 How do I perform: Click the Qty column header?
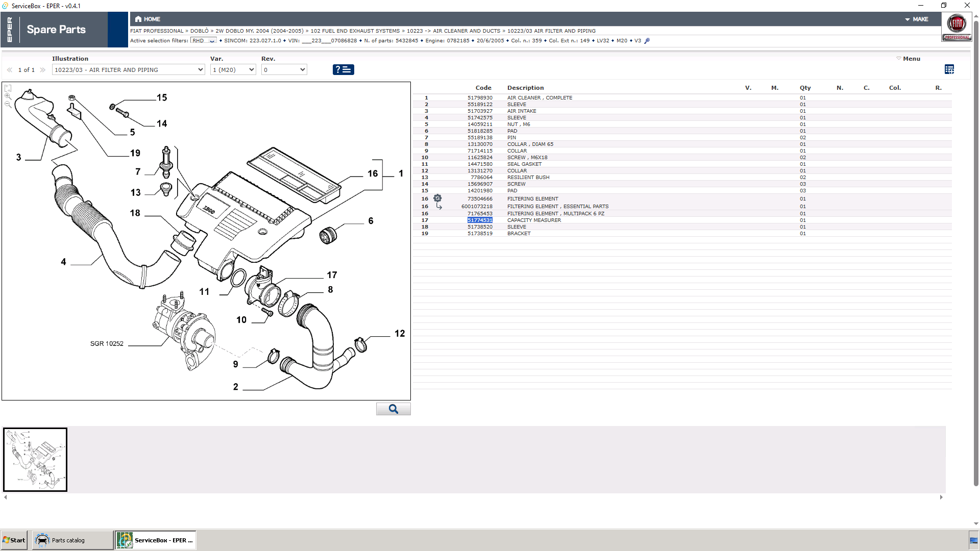(805, 88)
